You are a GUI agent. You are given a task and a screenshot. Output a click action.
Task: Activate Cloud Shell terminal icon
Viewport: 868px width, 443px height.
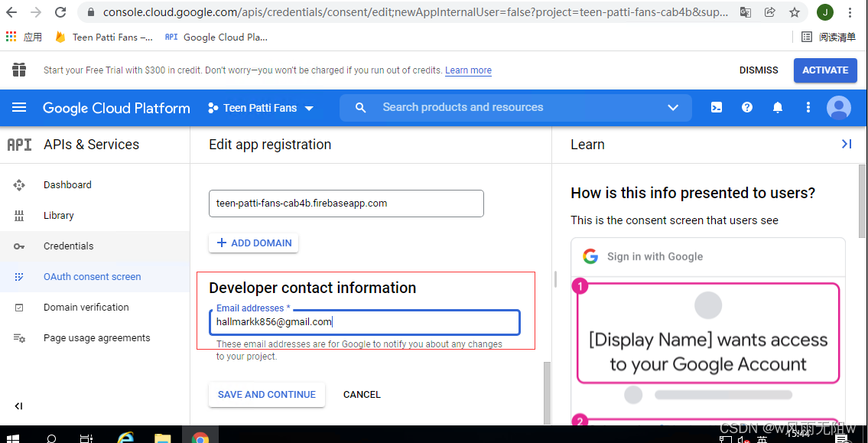point(717,108)
